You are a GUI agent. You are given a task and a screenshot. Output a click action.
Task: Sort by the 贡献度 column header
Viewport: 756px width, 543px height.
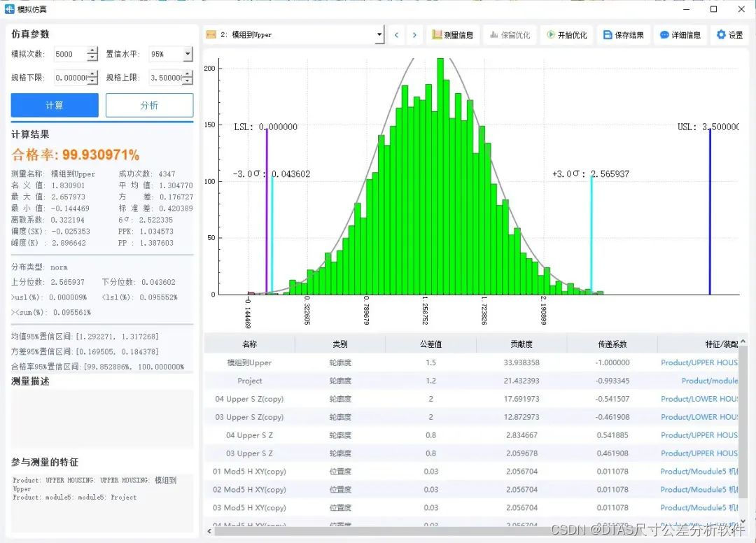521,344
